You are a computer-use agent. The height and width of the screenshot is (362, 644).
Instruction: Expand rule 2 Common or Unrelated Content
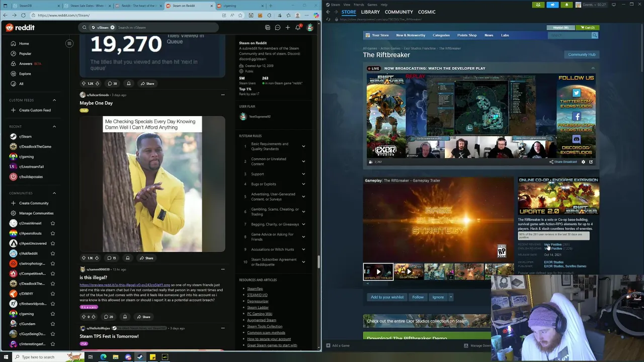[x=303, y=161]
